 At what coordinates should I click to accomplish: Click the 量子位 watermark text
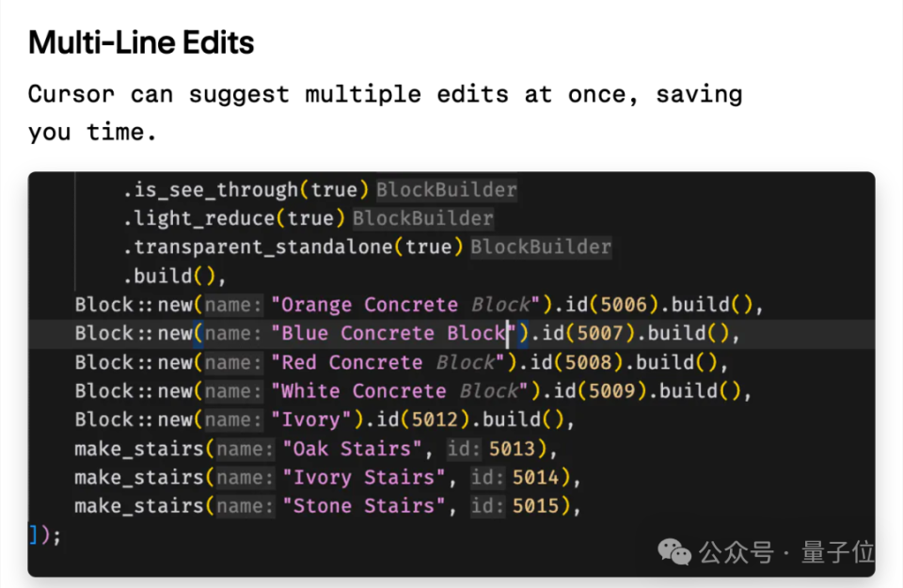[x=838, y=551]
